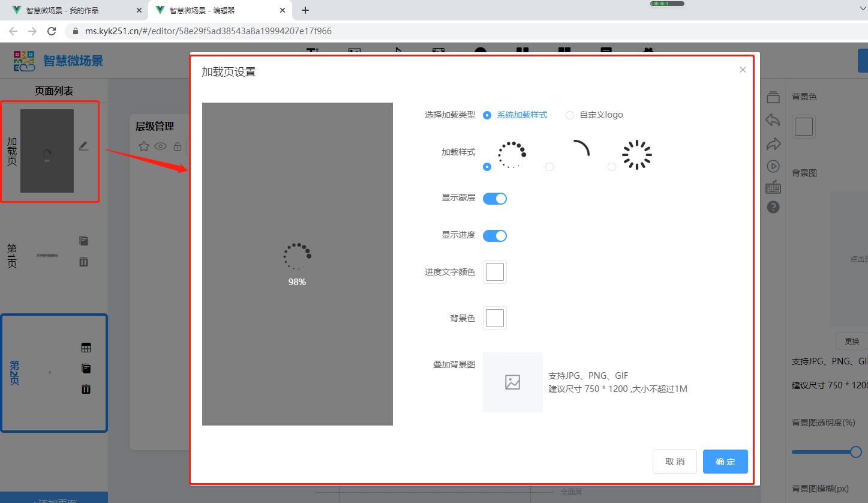Close the 加载页设置 dialog with X
The image size is (868, 503).
pos(743,70)
